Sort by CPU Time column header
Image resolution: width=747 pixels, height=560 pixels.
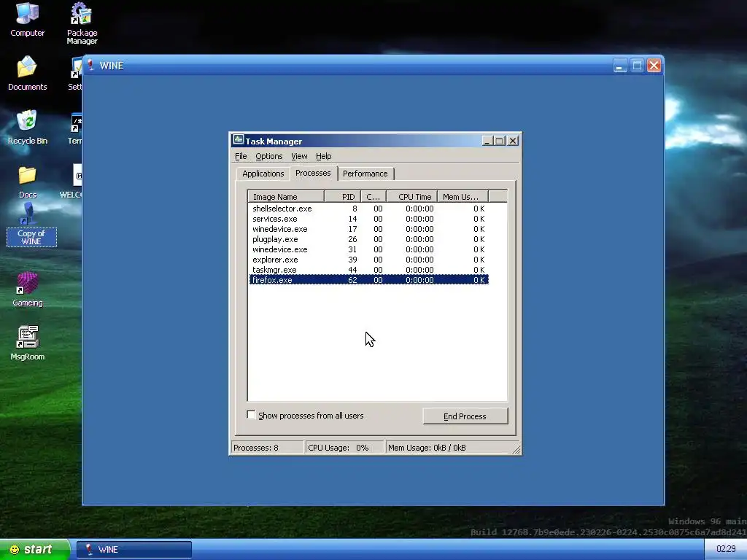tap(412, 197)
